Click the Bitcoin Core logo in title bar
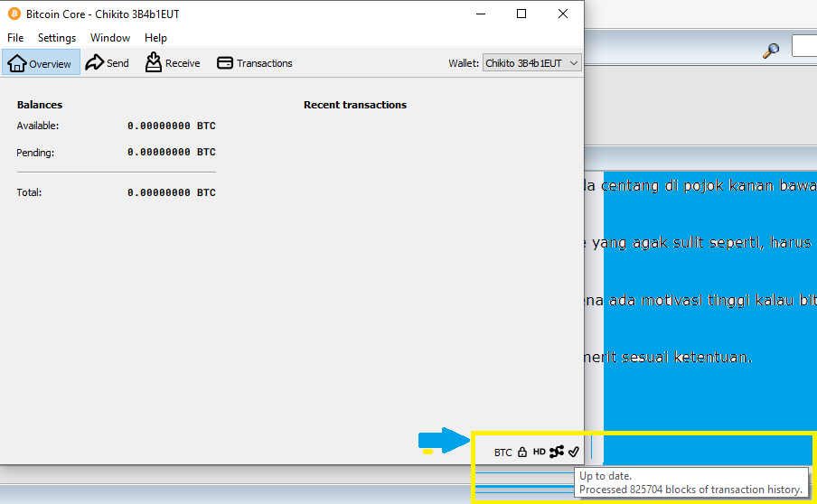This screenshot has height=504, width=817. [x=14, y=14]
